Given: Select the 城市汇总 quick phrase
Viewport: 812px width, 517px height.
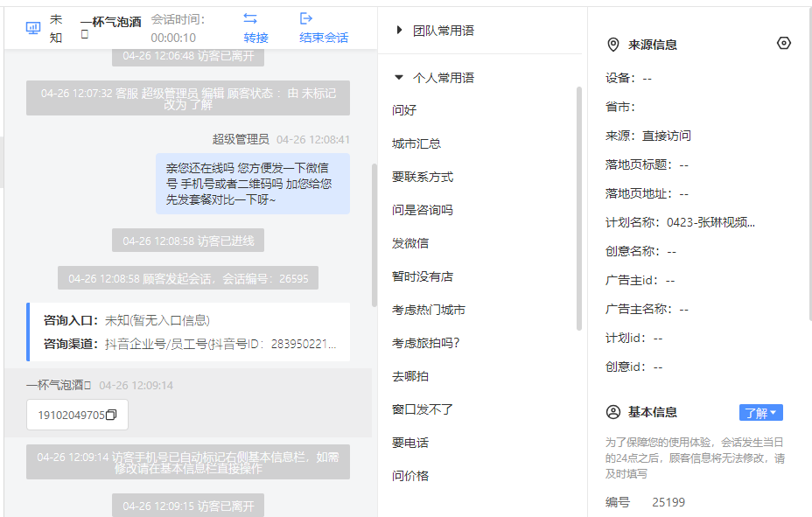Looking at the screenshot, I should point(416,143).
